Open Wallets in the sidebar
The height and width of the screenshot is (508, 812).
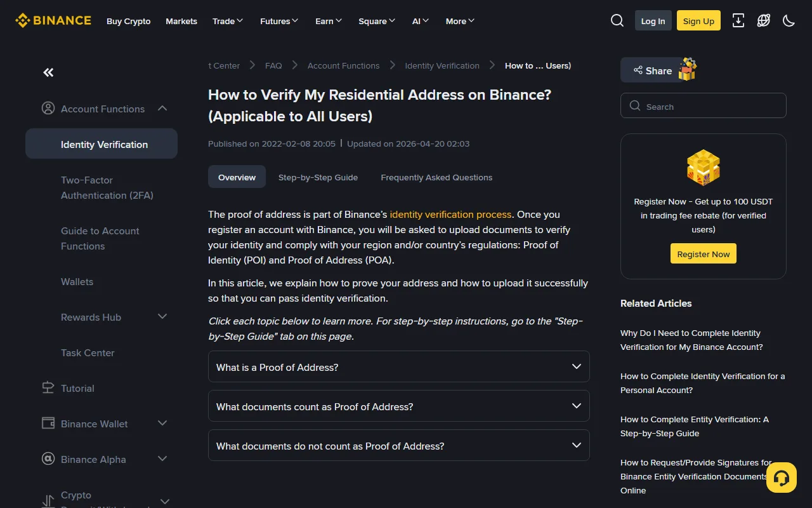pyautogui.click(x=77, y=281)
